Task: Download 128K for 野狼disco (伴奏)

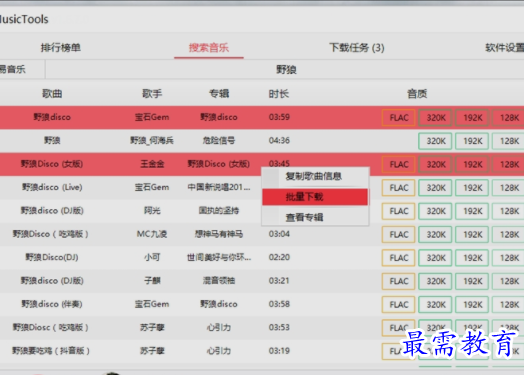Action: 508,305
